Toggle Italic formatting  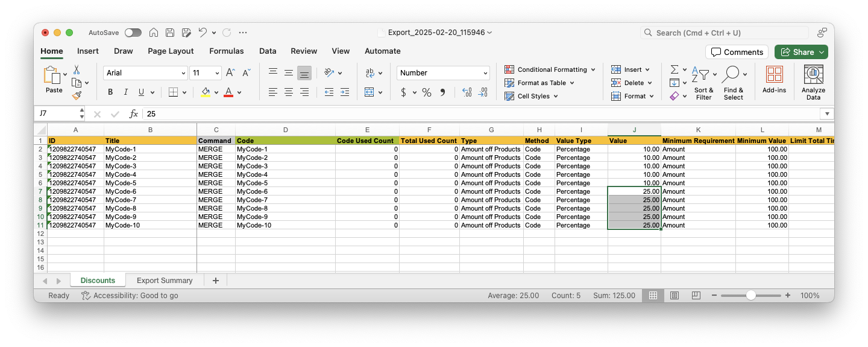(x=126, y=92)
